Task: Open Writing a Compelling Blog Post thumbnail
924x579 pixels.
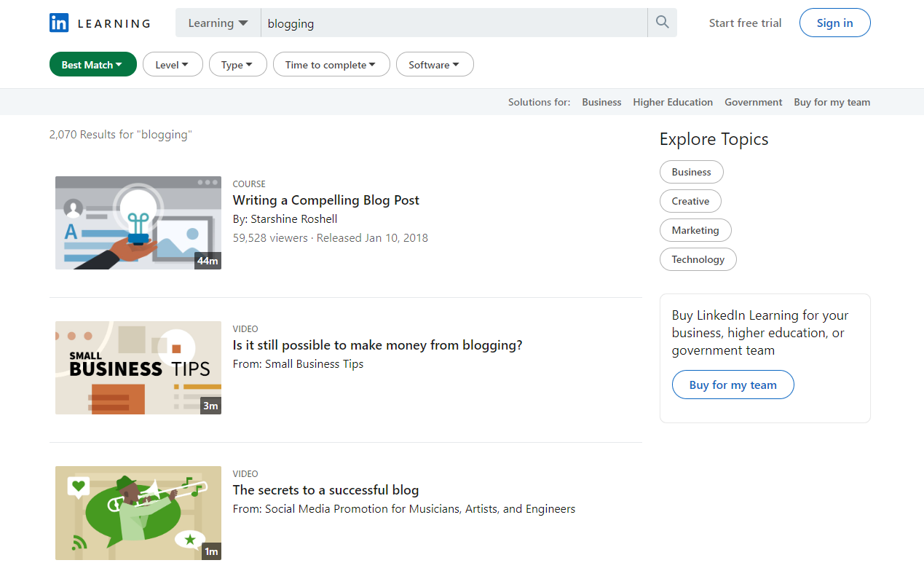Action: [138, 223]
